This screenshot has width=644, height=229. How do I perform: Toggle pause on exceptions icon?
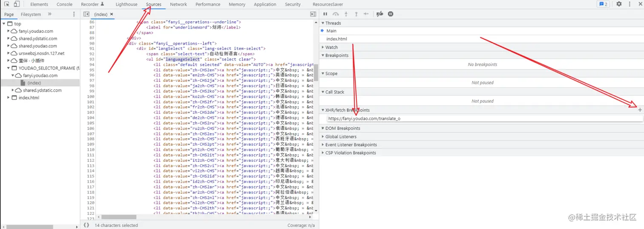(391, 14)
